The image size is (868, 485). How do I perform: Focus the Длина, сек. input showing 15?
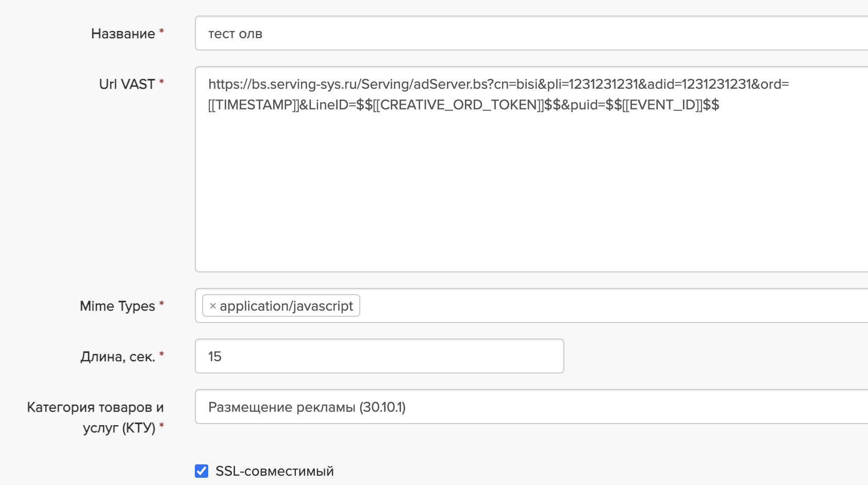click(x=379, y=356)
